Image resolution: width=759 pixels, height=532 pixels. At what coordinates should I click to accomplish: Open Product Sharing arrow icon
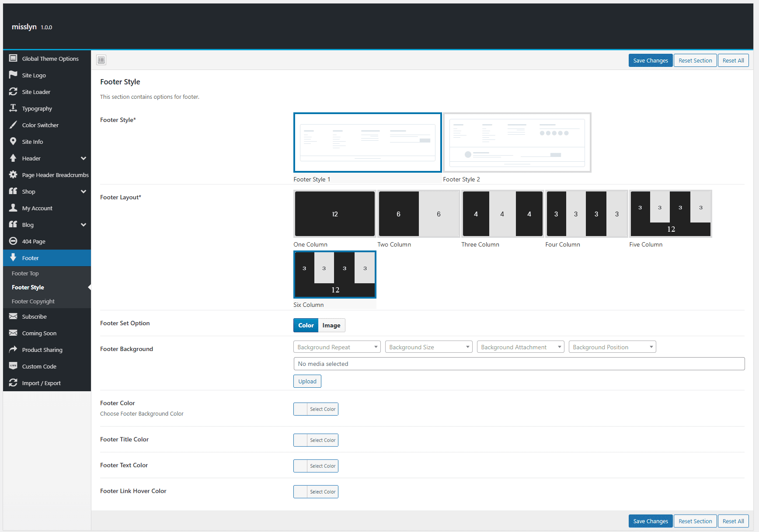click(13, 349)
